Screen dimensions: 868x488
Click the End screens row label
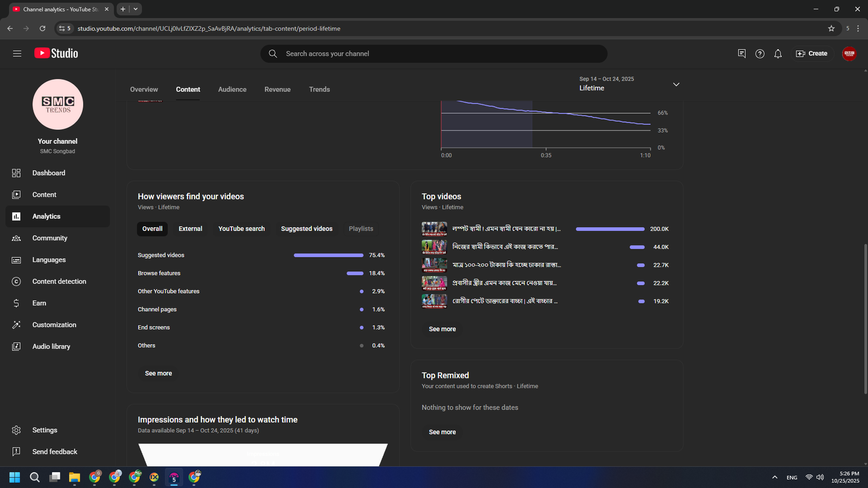(x=154, y=328)
